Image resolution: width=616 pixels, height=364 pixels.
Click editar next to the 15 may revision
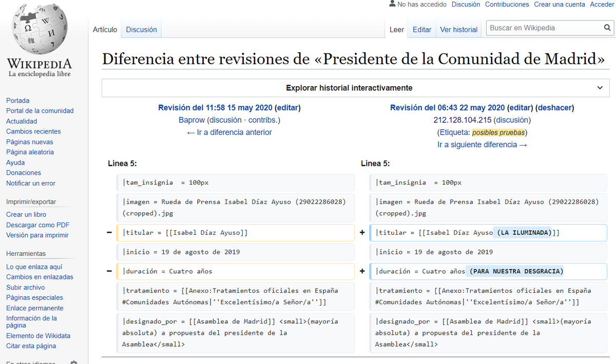288,108
